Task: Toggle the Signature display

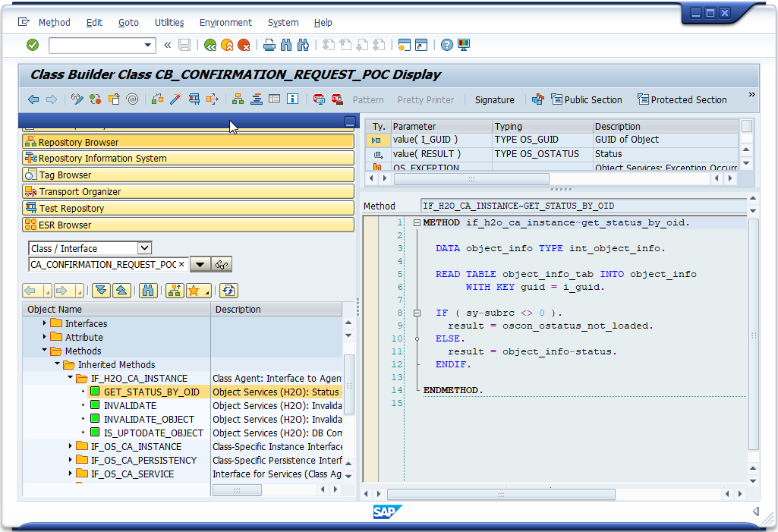Action: (495, 99)
